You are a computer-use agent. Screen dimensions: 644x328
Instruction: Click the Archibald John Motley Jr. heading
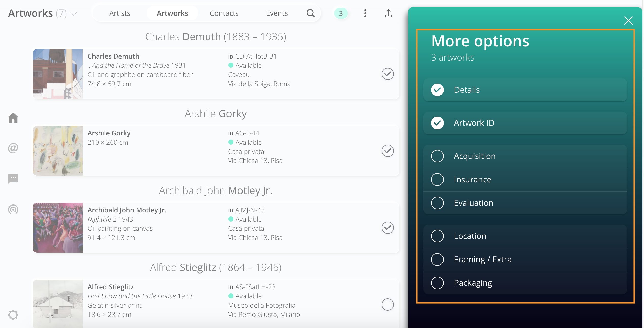216,190
